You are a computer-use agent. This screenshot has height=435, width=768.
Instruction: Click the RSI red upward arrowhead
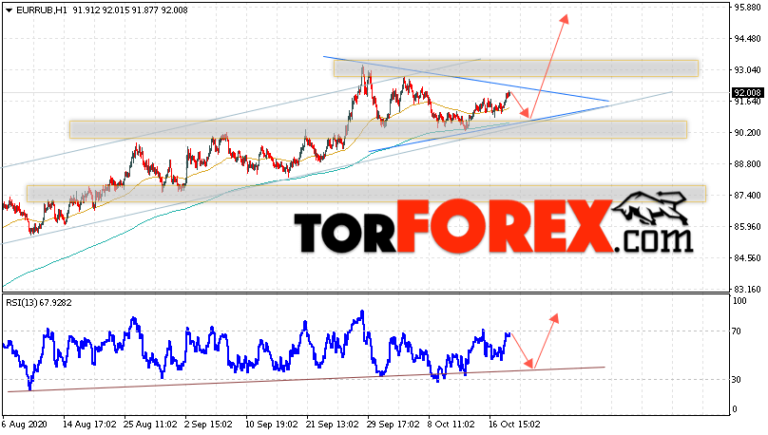click(x=554, y=318)
